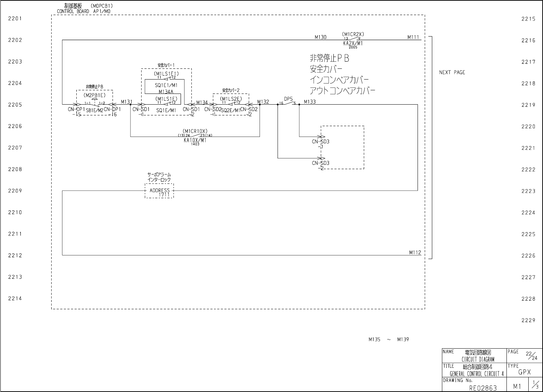Click the M1CR2X relay contact symbol
Screen dimensions: 543x392
(x=353, y=39)
